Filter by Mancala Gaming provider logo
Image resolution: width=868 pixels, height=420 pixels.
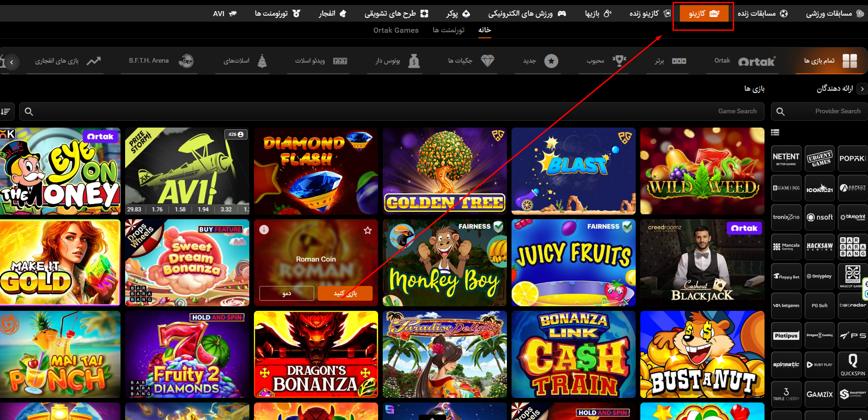point(786,247)
